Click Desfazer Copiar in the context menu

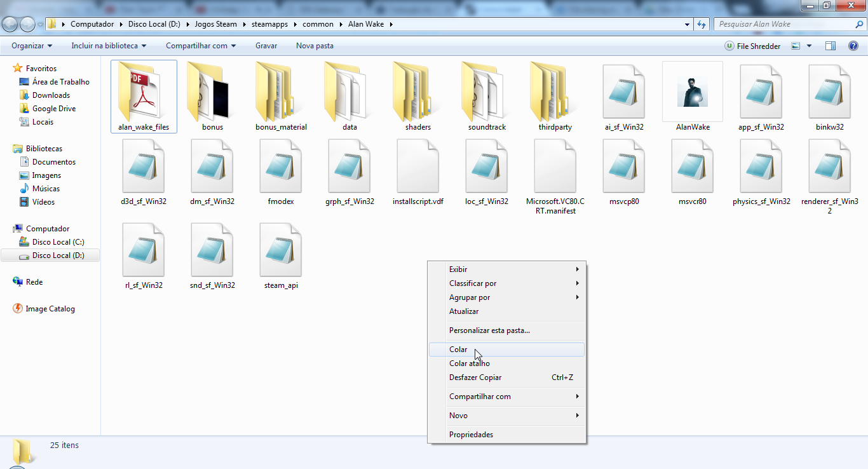[x=507, y=377]
